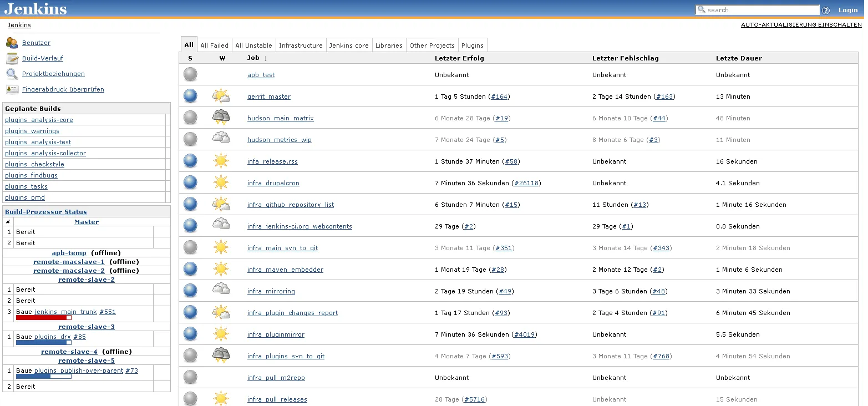The image size is (868, 406).
Task: Click the sunny weather icon beside infra_drupalcron
Action: pyautogui.click(x=221, y=182)
